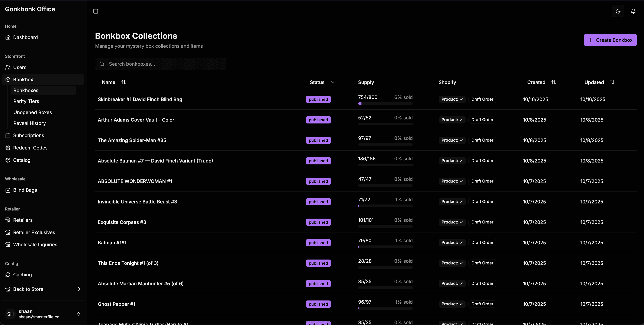Image resolution: width=644 pixels, height=325 pixels.
Task: Click the Dashboard home icon
Action: (x=8, y=37)
